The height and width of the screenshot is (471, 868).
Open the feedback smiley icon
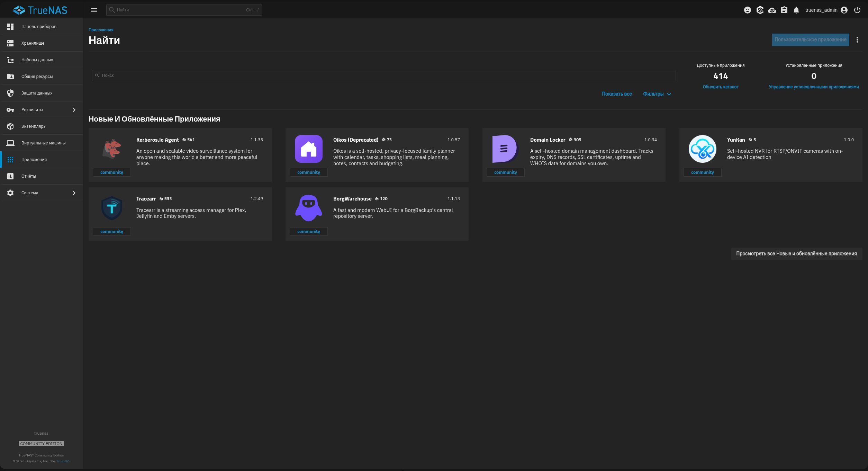[748, 10]
